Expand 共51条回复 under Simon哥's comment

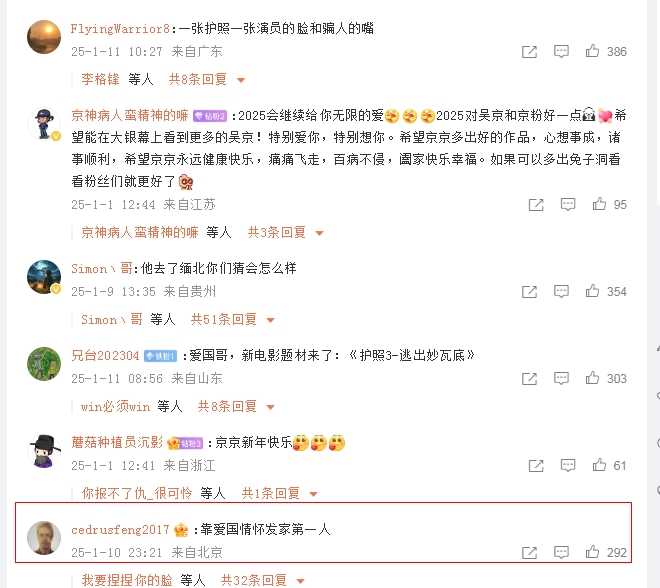232,319
